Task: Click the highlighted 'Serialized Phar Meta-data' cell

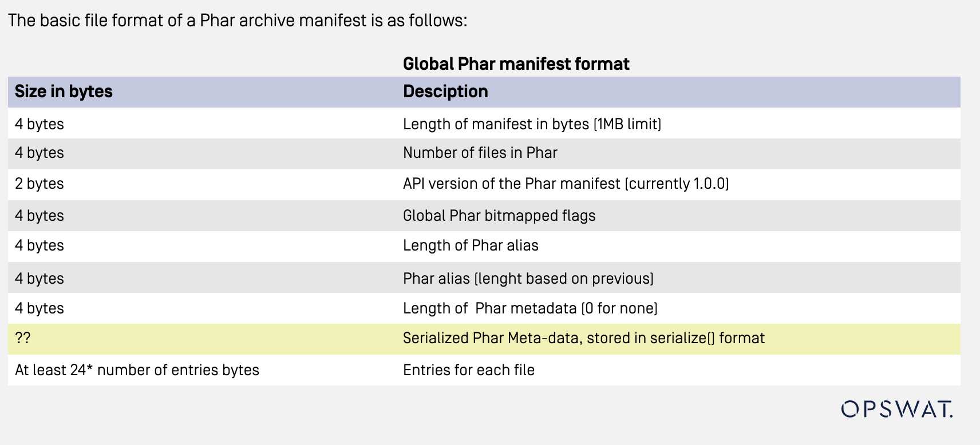Action: pos(583,338)
